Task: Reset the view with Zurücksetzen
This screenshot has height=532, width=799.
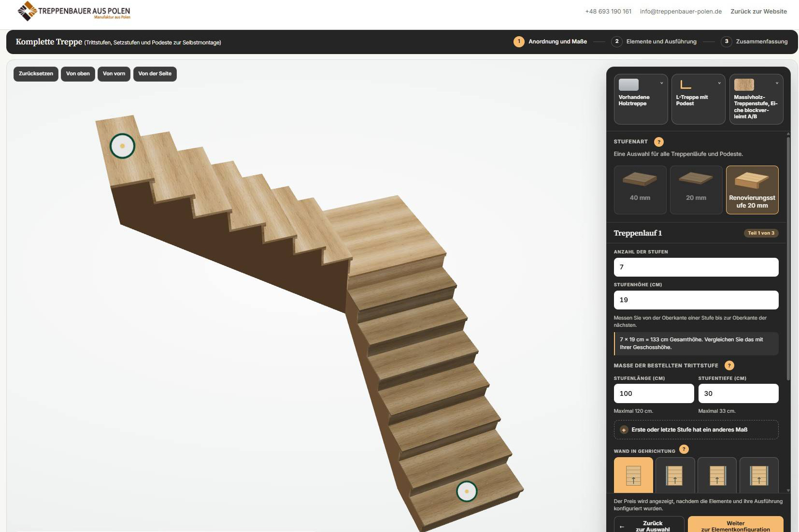Action: (36, 74)
